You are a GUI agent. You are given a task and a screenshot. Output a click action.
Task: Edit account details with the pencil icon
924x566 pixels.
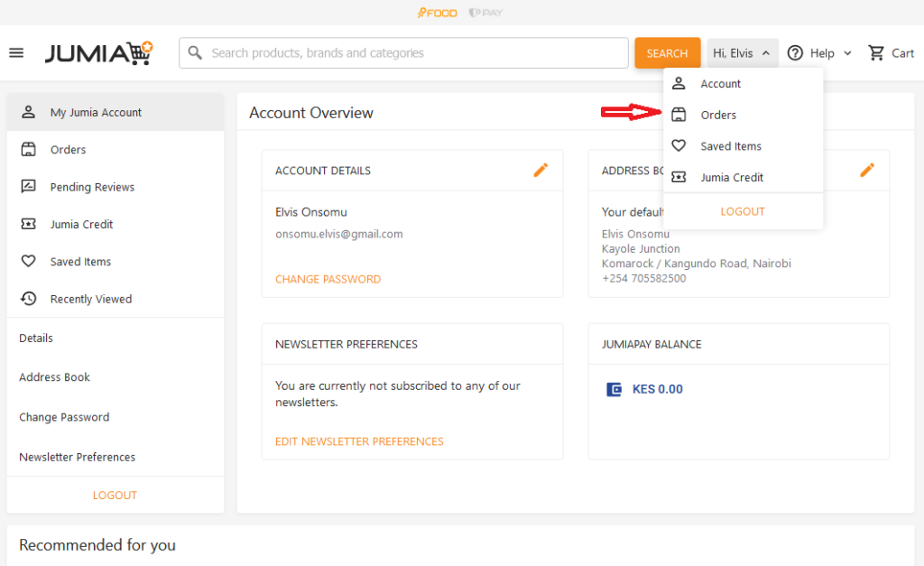(x=541, y=171)
